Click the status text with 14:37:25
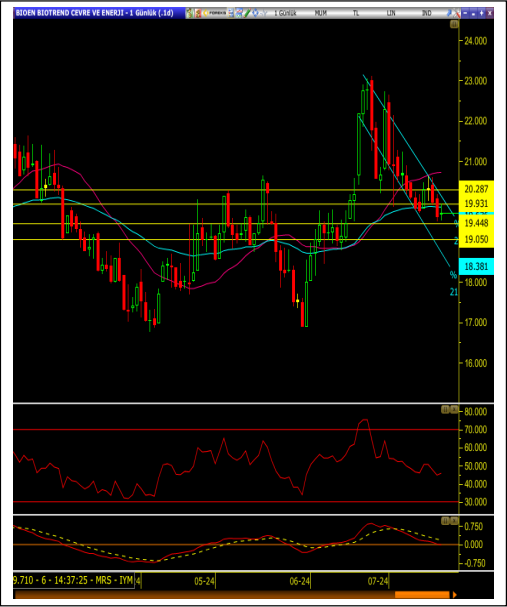Viewport: 507px width, 607px height. click(74, 581)
